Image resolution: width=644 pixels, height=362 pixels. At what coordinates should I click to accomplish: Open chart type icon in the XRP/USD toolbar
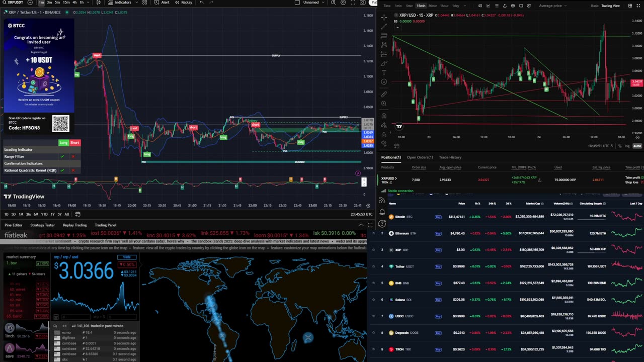pos(480,6)
